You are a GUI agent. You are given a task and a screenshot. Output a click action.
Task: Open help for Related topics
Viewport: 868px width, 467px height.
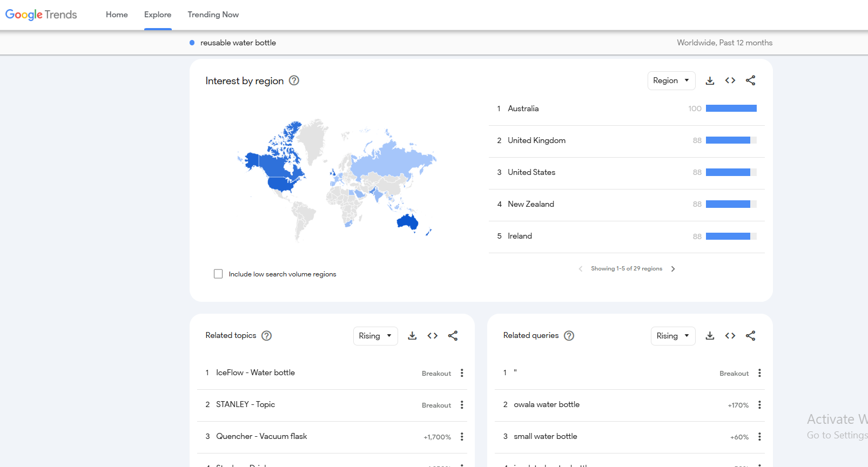click(x=266, y=336)
